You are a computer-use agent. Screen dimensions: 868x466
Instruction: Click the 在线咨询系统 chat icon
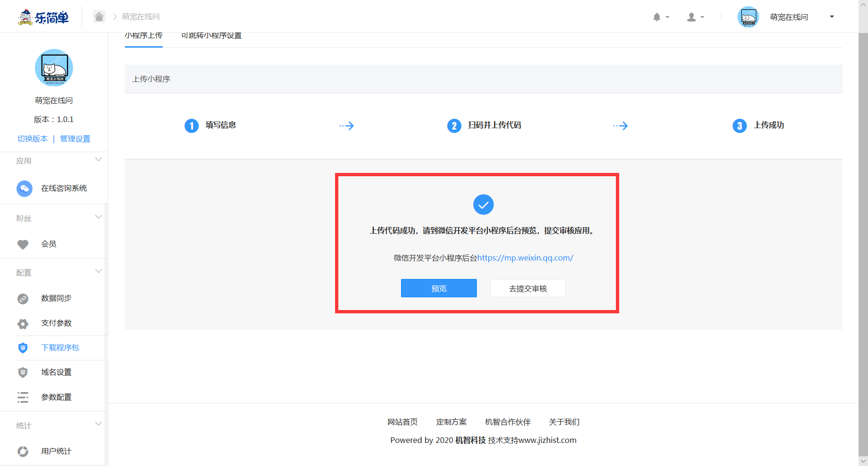(25, 188)
